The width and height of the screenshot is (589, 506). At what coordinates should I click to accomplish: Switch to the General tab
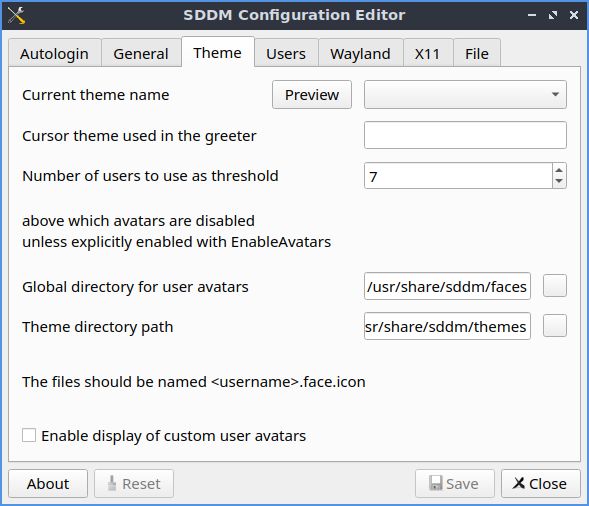pos(141,53)
